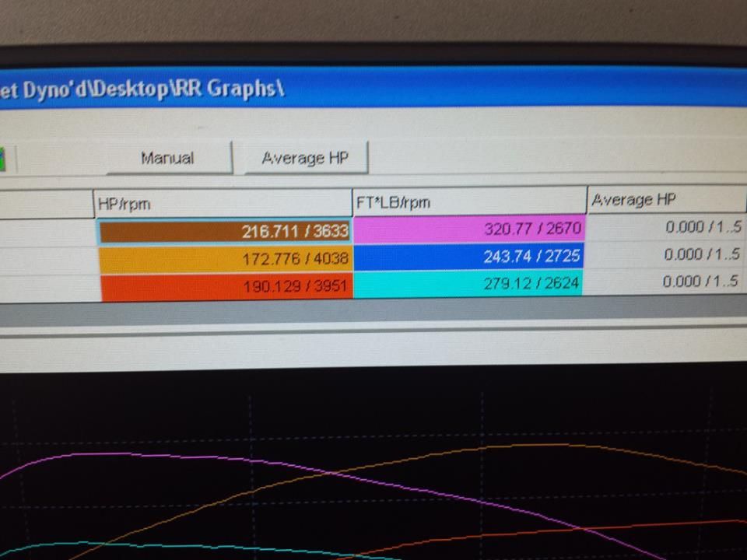Pick the red 190.129 / 3951 HP cell
The image size is (747, 560).
(x=226, y=285)
